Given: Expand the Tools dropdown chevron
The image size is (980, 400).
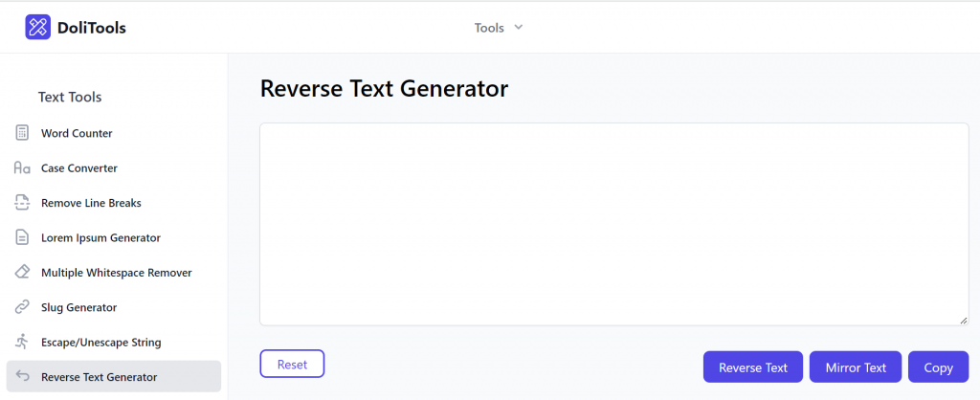Looking at the screenshot, I should (x=519, y=27).
